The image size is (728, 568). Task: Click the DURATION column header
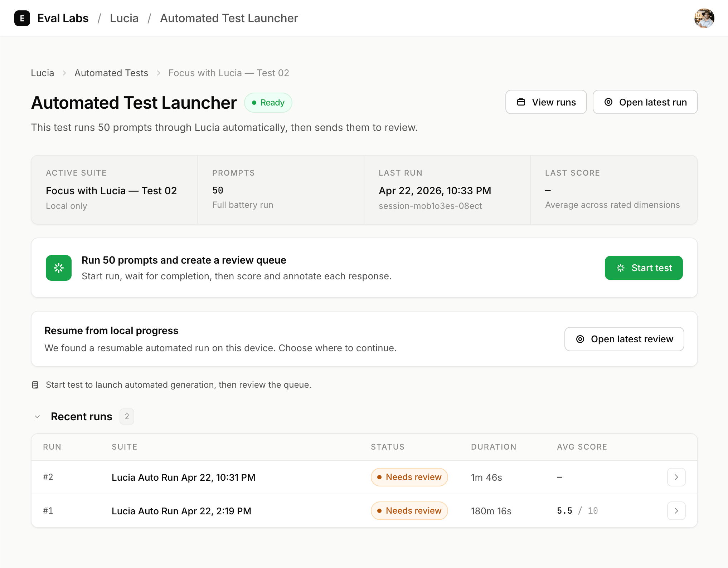tap(494, 447)
